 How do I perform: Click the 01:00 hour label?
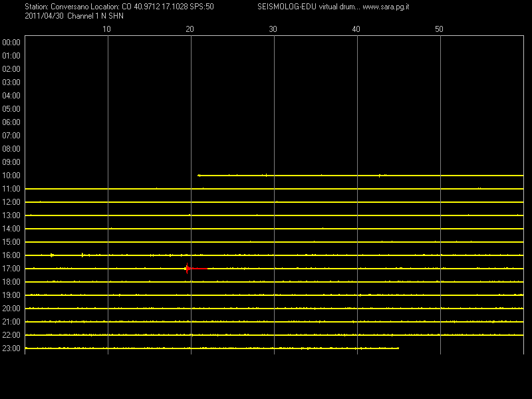coord(11,56)
